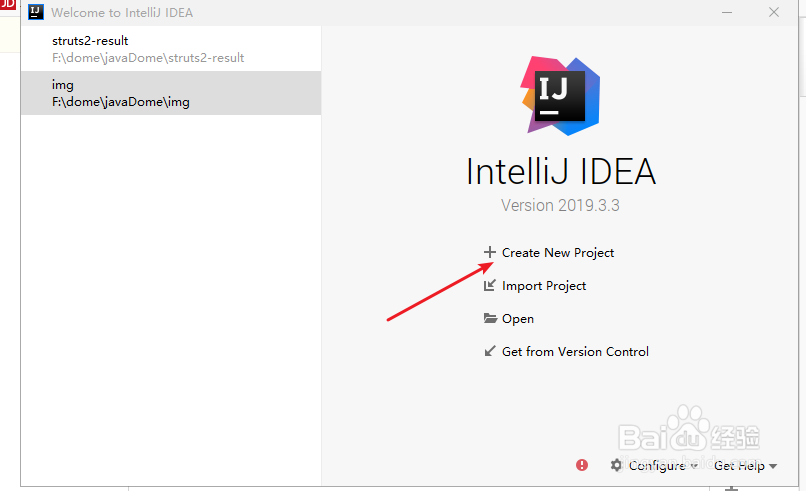Select the Import Project link
806x491 pixels.
click(544, 285)
